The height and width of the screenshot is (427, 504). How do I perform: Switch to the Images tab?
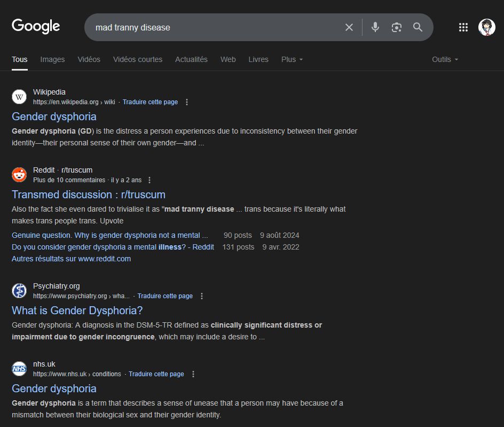pyautogui.click(x=52, y=59)
